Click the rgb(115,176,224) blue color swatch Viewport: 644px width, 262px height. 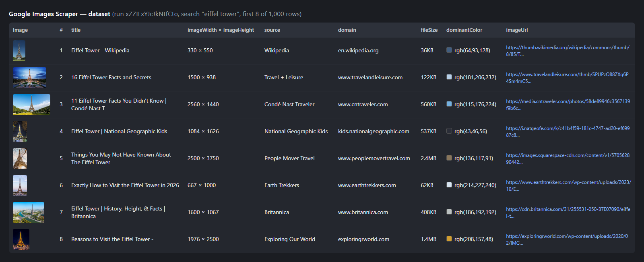(x=449, y=104)
